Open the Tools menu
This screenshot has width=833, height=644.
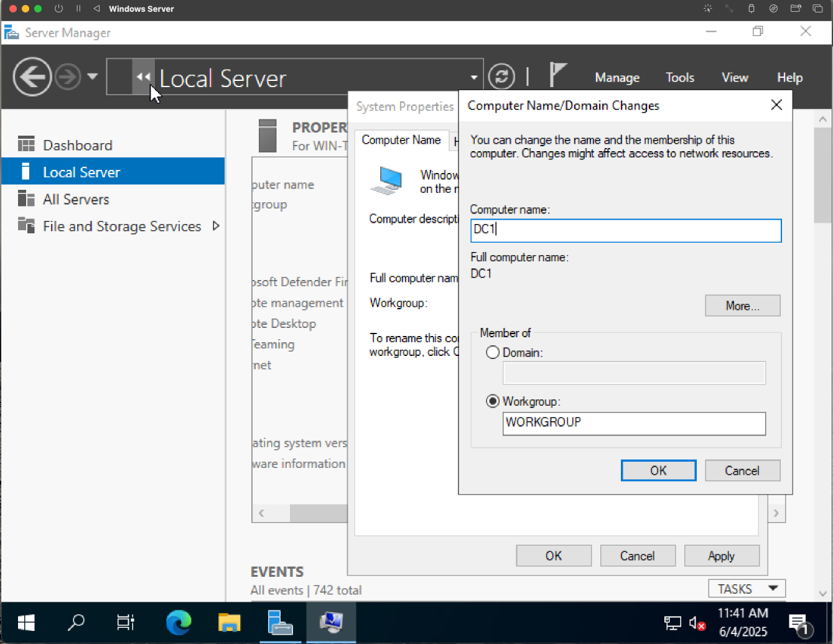679,78
